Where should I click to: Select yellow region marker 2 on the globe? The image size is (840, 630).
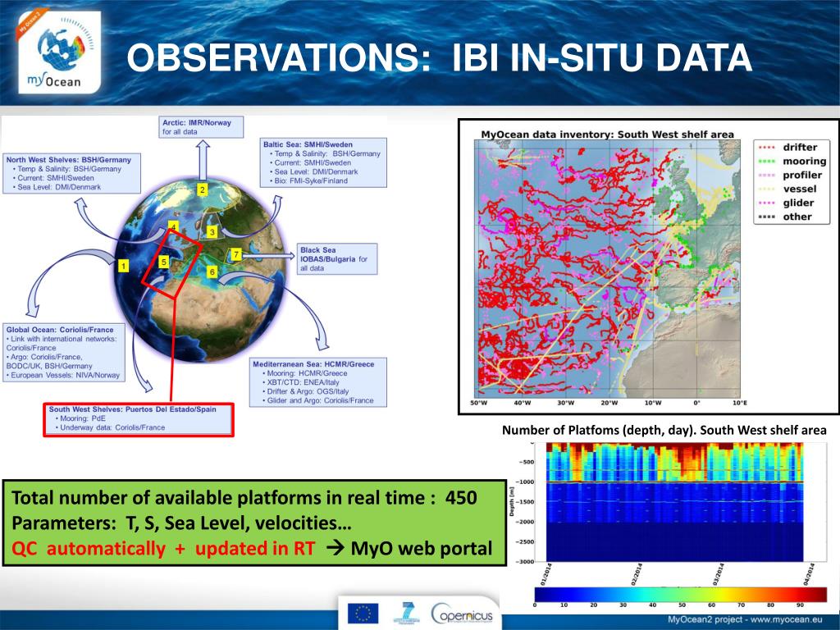click(202, 189)
